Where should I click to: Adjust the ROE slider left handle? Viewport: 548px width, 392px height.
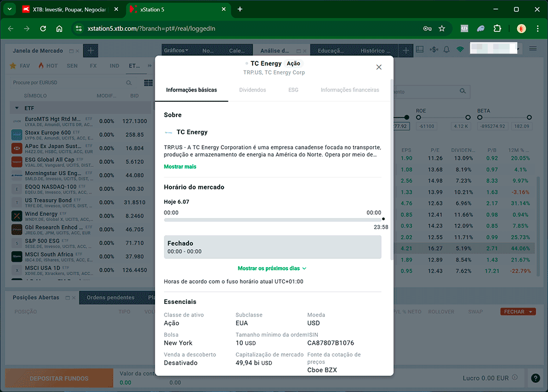pyautogui.click(x=418, y=117)
